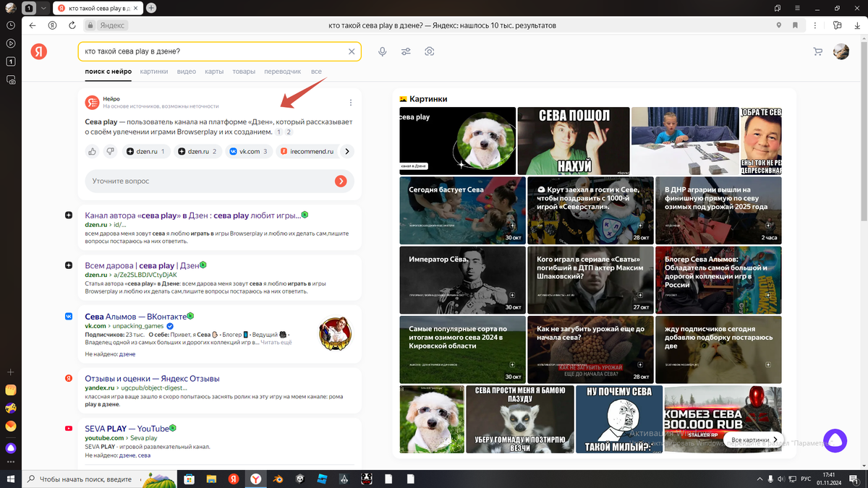Open Neuro answer three-dot menu
Viewport: 868px width, 488px height.
[351, 103]
